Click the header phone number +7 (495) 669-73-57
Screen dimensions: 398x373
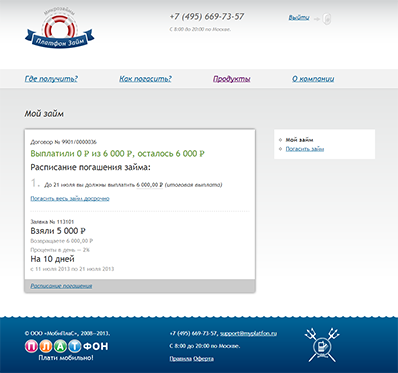(x=207, y=17)
